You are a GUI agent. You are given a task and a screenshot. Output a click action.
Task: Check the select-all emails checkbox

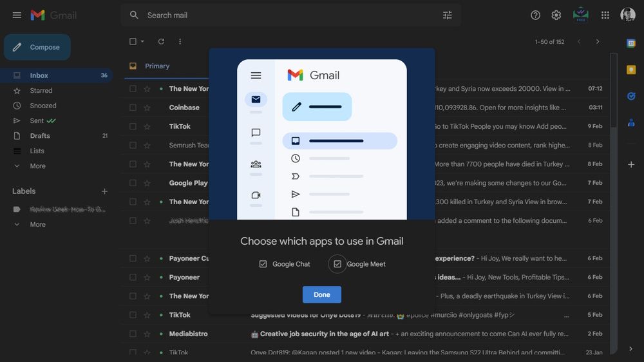click(x=133, y=41)
